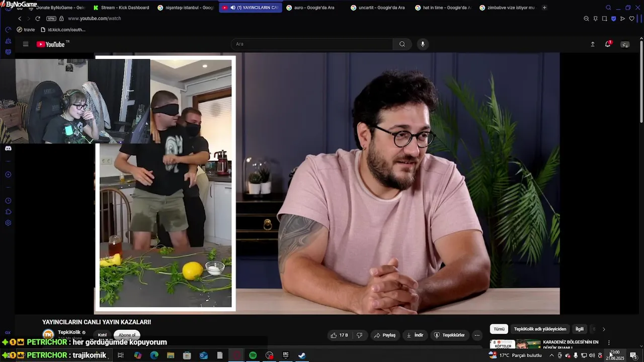Open the three-dot more actions under video

[x=477, y=335]
